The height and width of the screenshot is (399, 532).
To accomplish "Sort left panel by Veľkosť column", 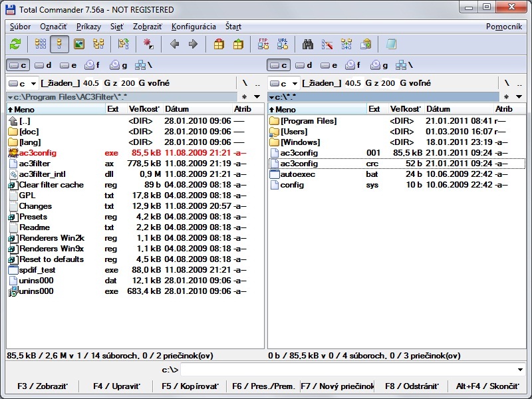I will click(144, 109).
